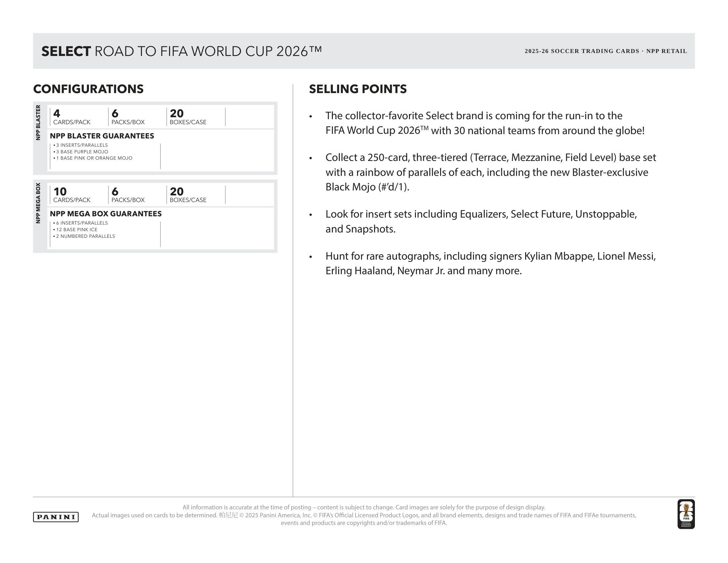728x563 pixels.
Task: Click the 2025-26 Soccer Trading Cards NPP Retail text
Action: coord(606,51)
